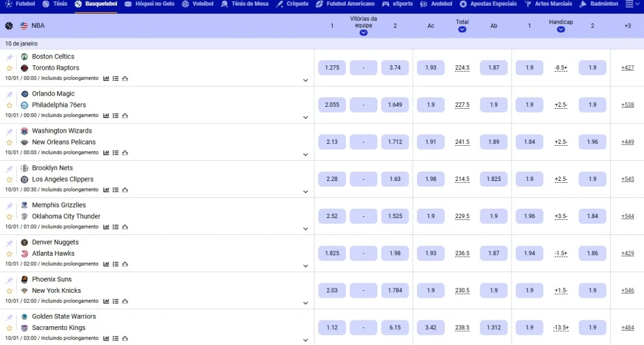Switch to the Apostas Especiais tab
The width and height of the screenshot is (644, 345).
(488, 4)
